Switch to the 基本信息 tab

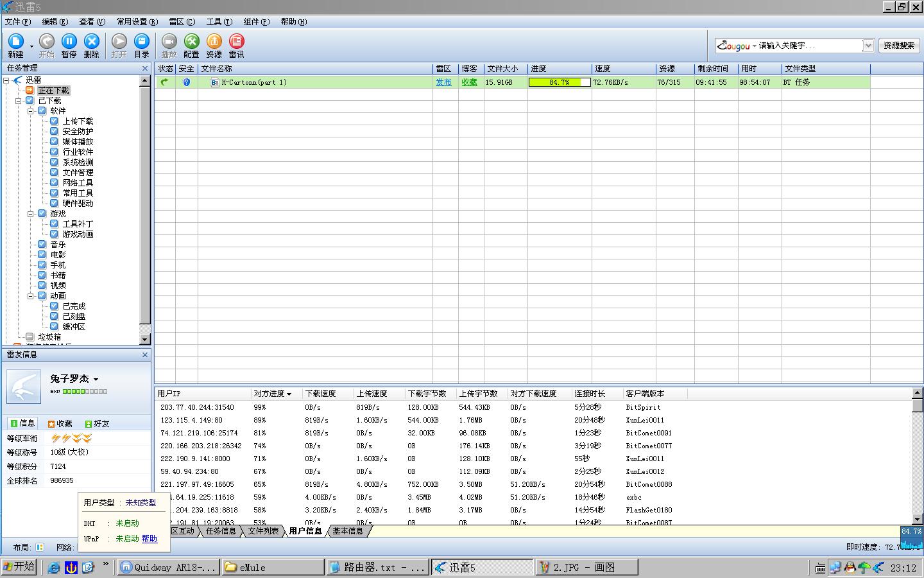point(348,531)
